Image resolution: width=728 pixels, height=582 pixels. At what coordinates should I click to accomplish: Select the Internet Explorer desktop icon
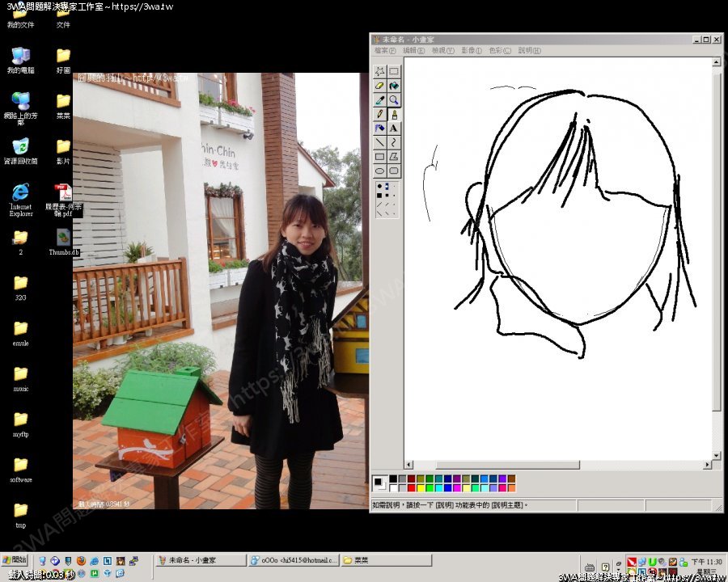tap(20, 192)
